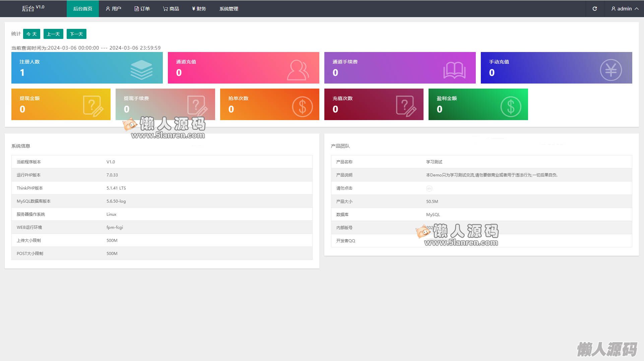Click the refresh icon in top bar
Viewport: 644px width, 361px height.
594,9
